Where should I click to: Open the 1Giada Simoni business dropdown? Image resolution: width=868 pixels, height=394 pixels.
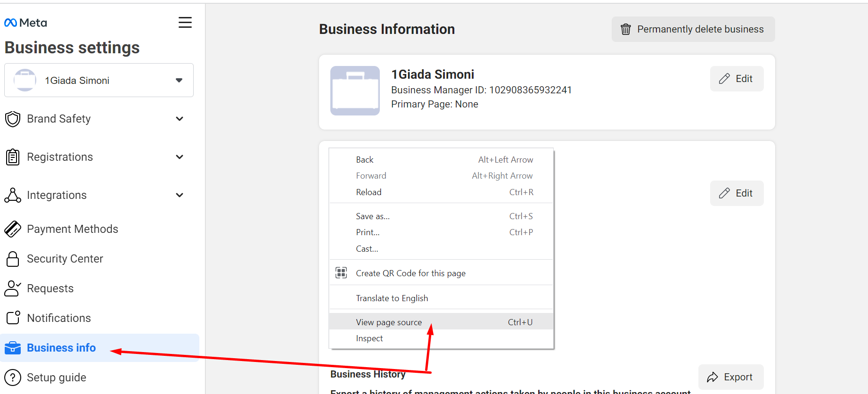point(99,80)
